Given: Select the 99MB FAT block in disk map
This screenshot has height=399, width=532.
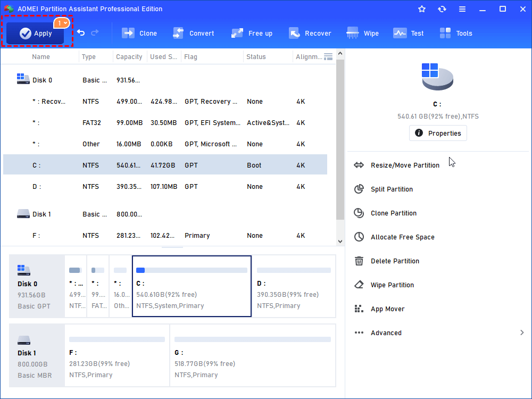Looking at the screenshot, I should pyautogui.click(x=98, y=286).
